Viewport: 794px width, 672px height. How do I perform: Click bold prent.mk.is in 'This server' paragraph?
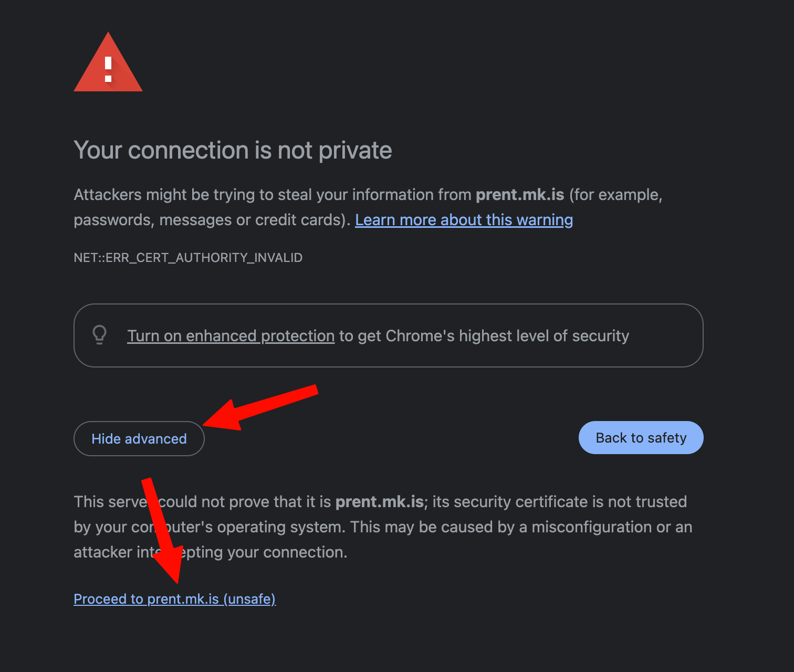tap(379, 502)
